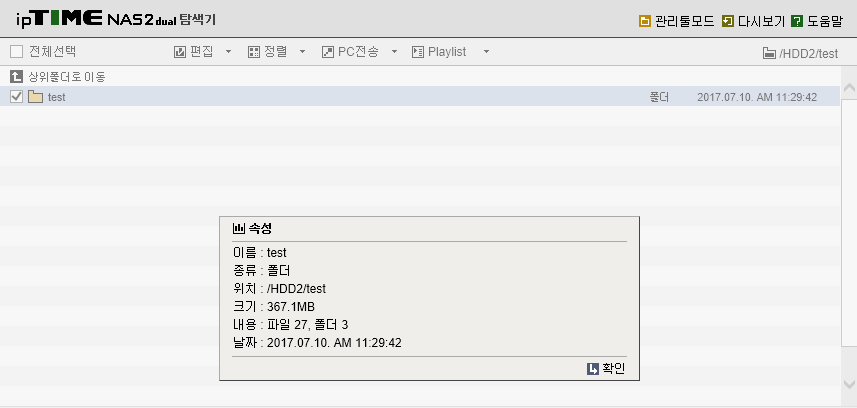Click the 다시보기 refresh icon

tap(727, 21)
